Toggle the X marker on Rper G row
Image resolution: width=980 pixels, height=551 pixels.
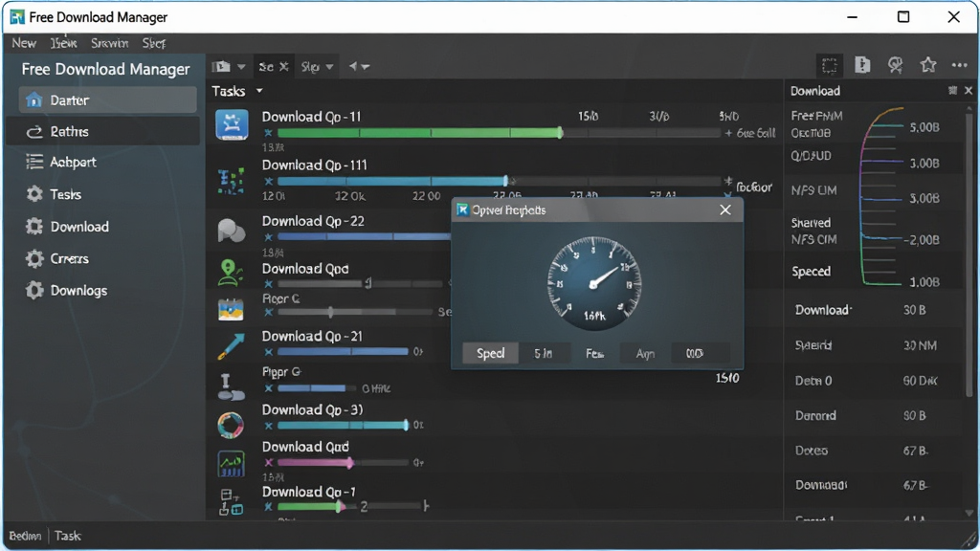(x=268, y=312)
